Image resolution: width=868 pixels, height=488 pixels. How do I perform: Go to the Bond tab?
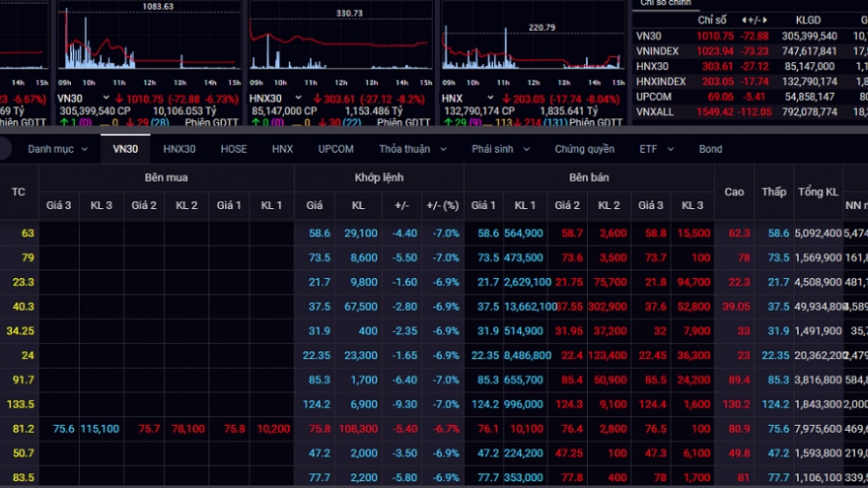tap(710, 150)
